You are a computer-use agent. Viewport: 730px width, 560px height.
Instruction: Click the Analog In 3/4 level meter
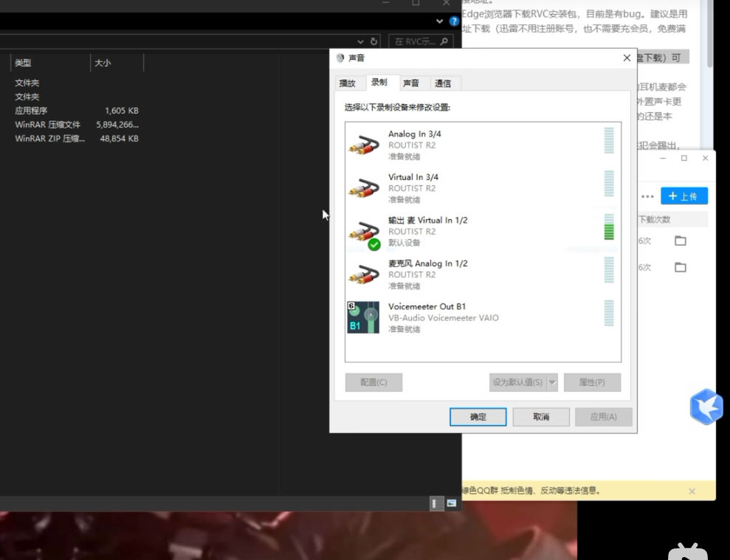[609, 141]
